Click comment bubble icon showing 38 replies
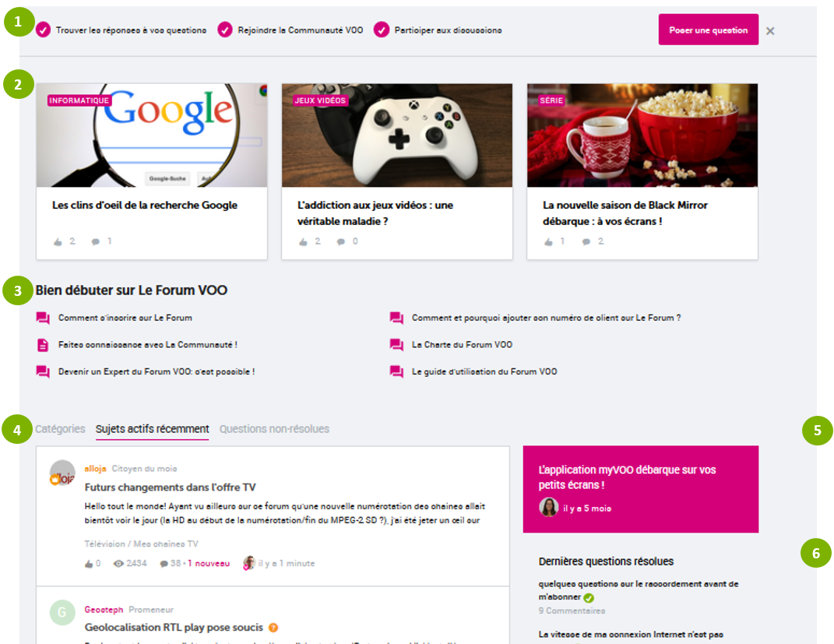834x644 pixels. tap(164, 564)
